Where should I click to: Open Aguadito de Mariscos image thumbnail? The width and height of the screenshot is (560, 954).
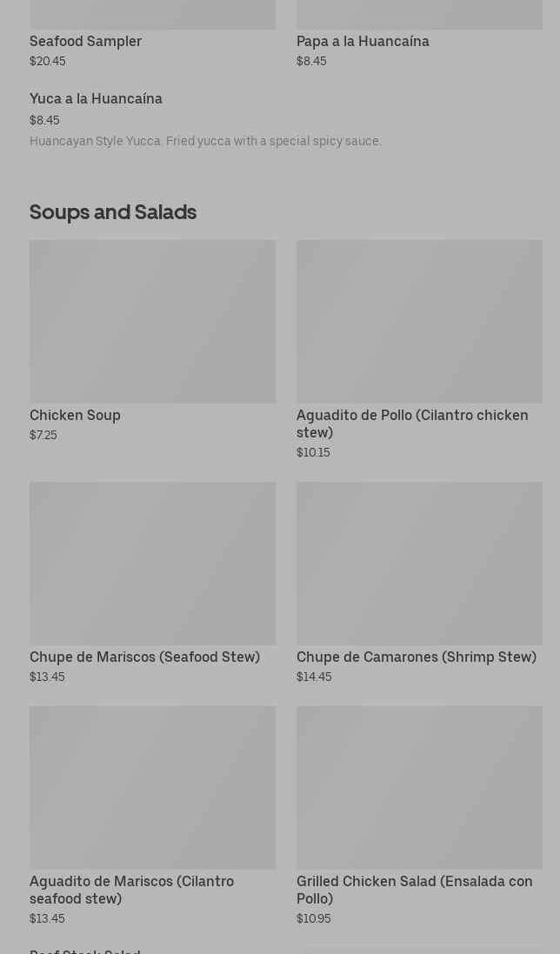152,787
